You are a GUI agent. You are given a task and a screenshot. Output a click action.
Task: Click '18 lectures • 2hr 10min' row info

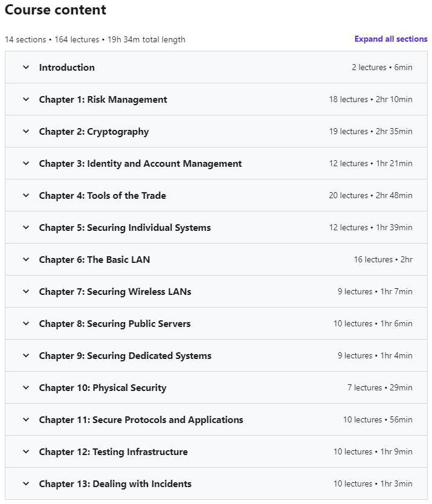pos(370,99)
